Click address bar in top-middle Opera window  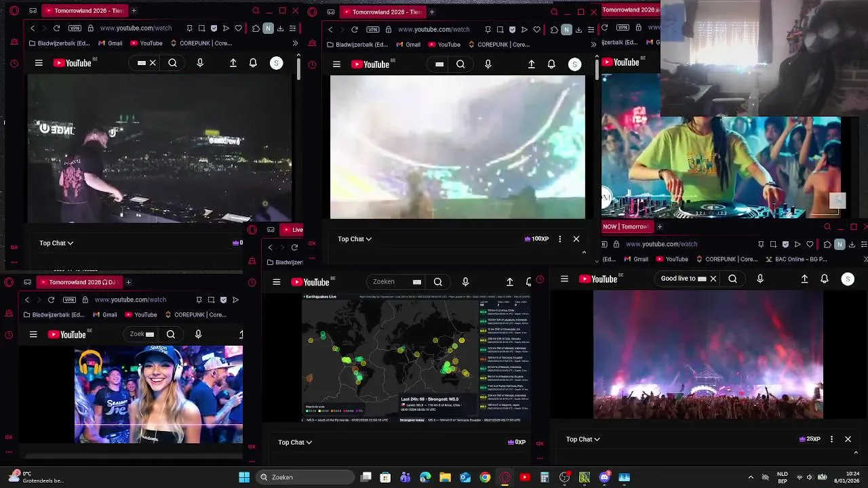[434, 30]
